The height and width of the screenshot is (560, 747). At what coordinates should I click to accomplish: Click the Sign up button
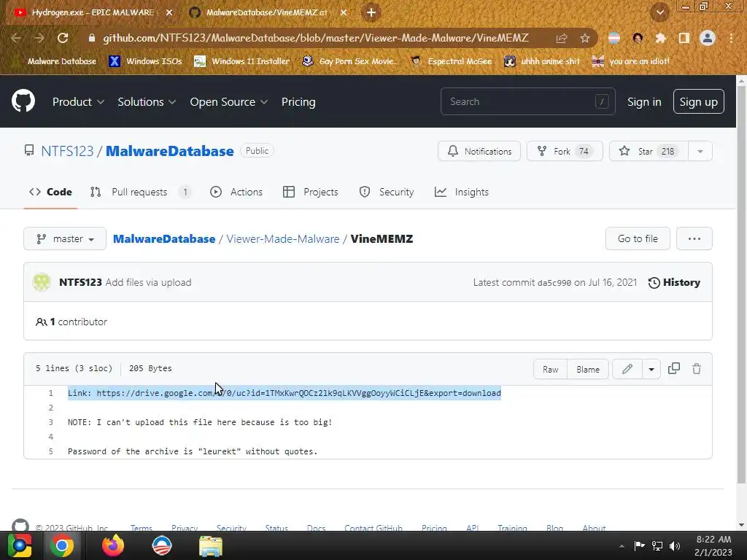click(698, 101)
